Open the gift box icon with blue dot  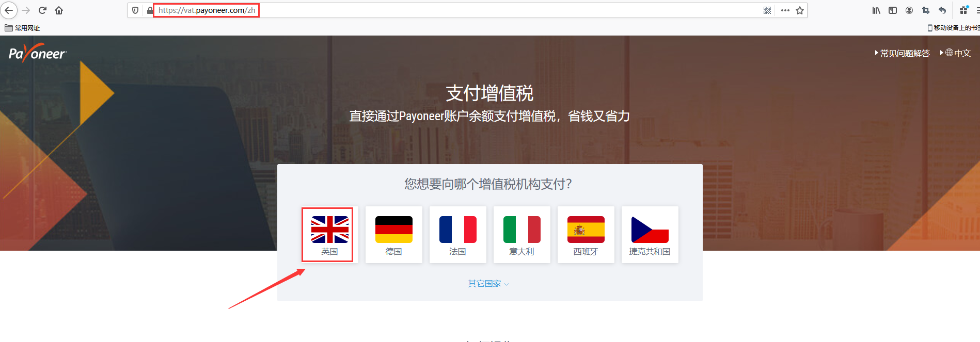coord(963,10)
